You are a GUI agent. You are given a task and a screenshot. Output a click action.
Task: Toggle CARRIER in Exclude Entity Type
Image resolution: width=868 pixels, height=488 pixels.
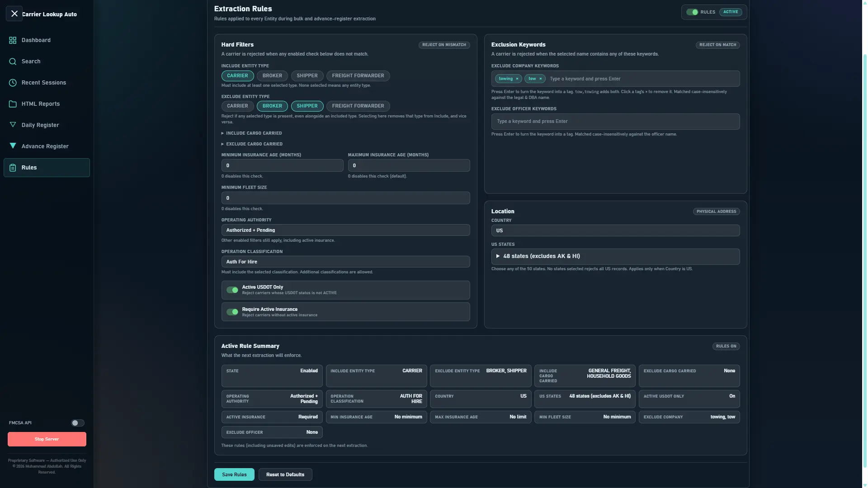click(x=237, y=106)
